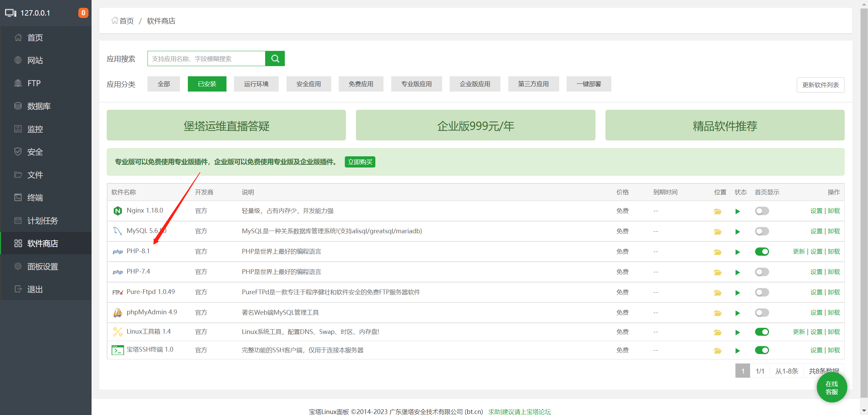This screenshot has height=415, width=868.
Task: Click the running status arrow for Pure-Ftpd
Action: click(x=737, y=293)
